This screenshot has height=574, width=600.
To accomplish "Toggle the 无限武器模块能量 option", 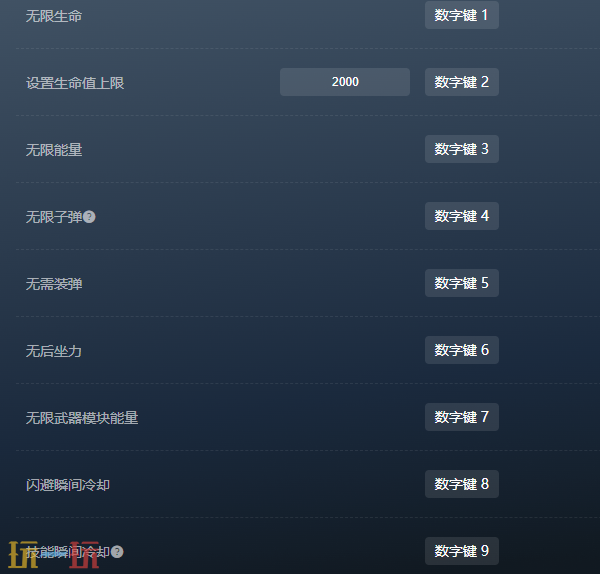I will pos(82,418).
